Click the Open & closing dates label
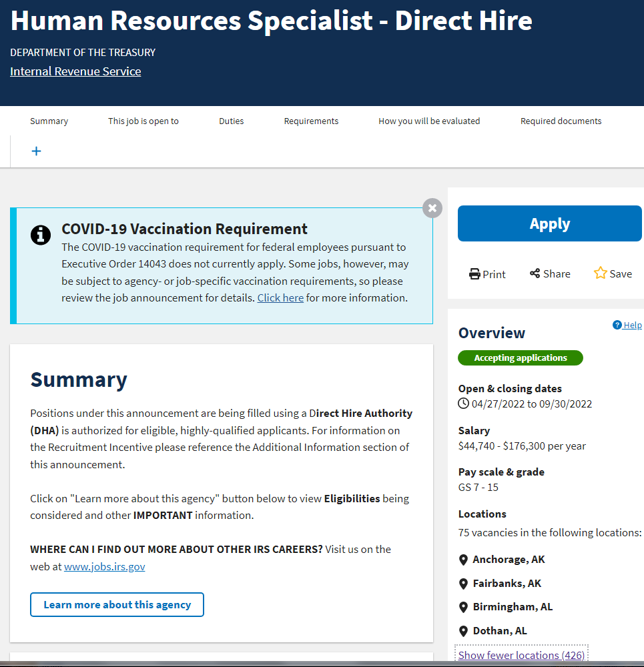Image resolution: width=644 pixels, height=667 pixels. point(510,388)
